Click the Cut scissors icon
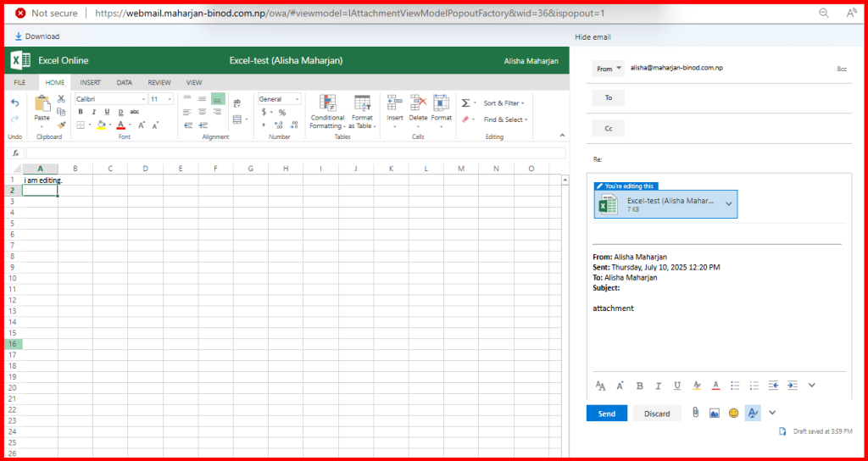 [x=61, y=99]
